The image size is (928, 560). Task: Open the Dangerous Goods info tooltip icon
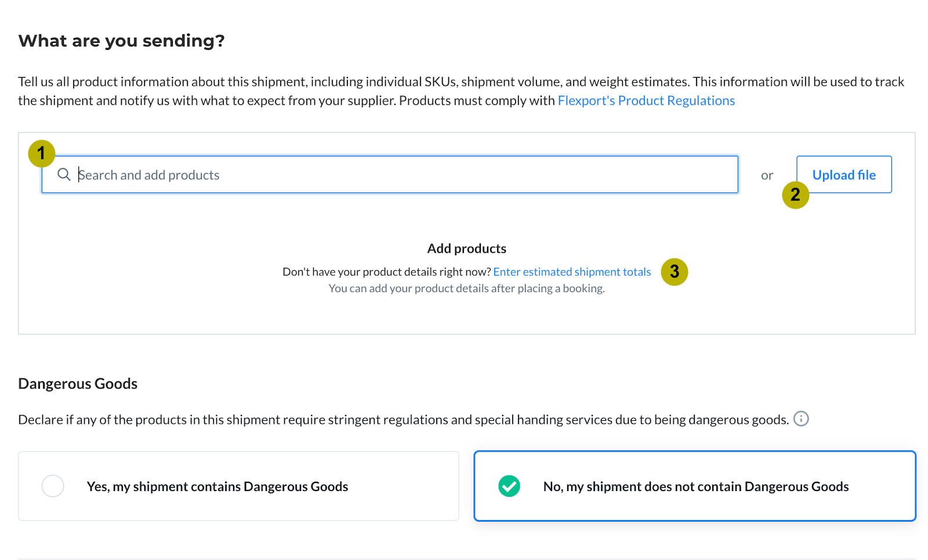click(801, 419)
